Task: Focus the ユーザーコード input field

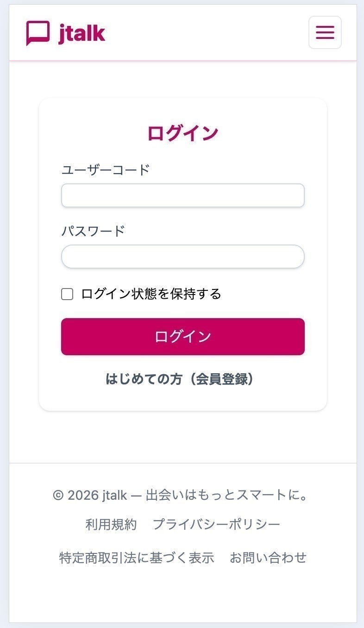Action: [182, 195]
